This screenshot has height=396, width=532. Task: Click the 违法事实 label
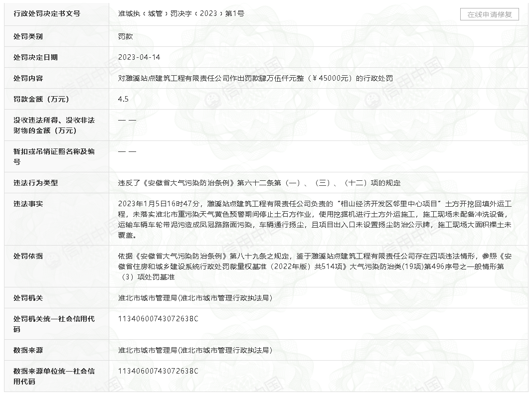click(28, 204)
